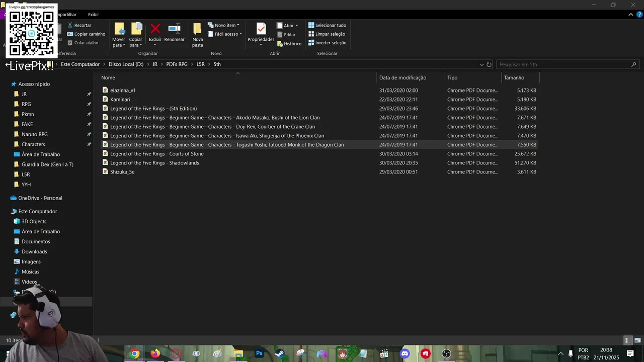Sort by the Nome column header
Image resolution: width=644 pixels, height=362 pixels.
pos(108,77)
